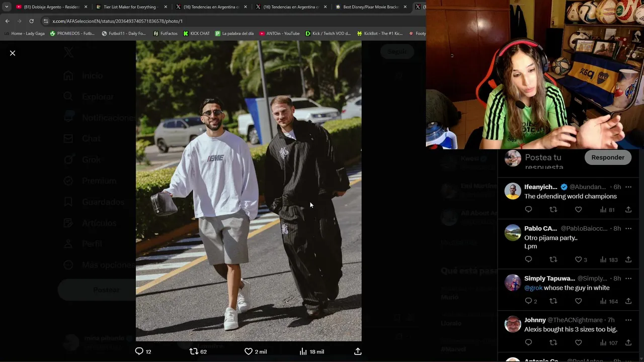Open the tab search dropdown arrow

click(x=7, y=7)
